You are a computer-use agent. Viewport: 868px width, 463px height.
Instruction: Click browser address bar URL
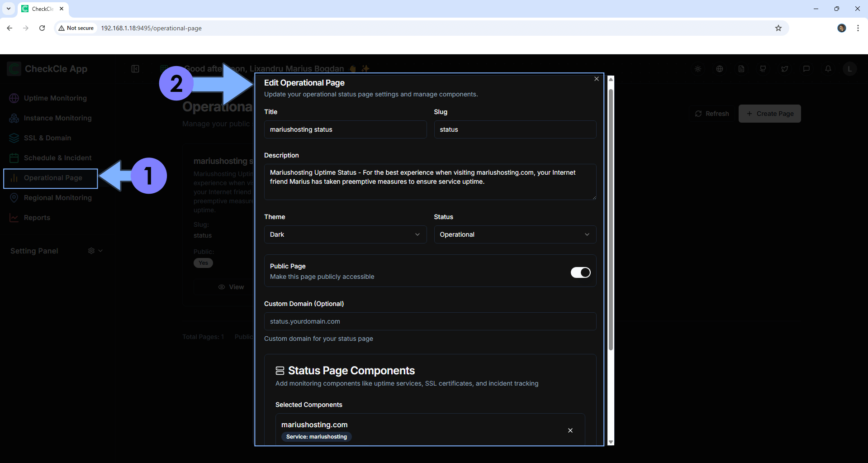(151, 28)
